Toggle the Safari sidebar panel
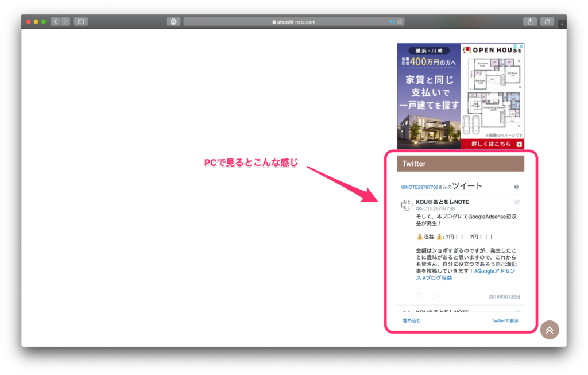 point(80,22)
